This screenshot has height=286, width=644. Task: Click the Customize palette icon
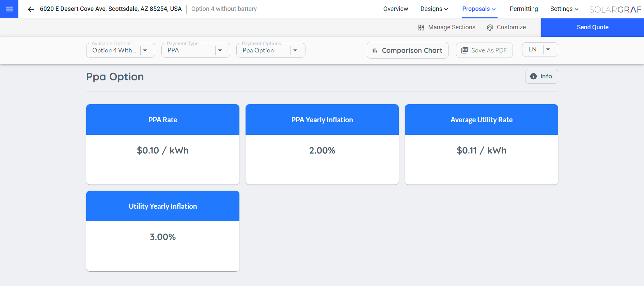click(490, 28)
